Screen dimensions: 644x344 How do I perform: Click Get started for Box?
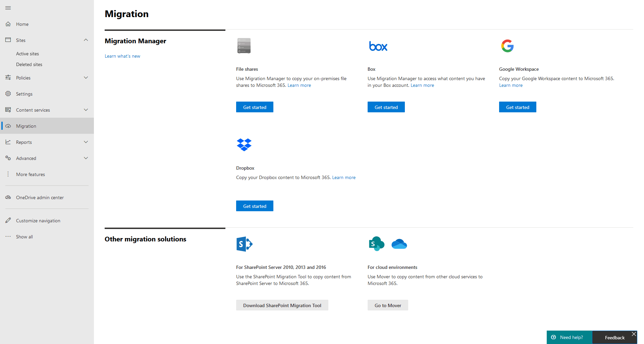point(386,107)
